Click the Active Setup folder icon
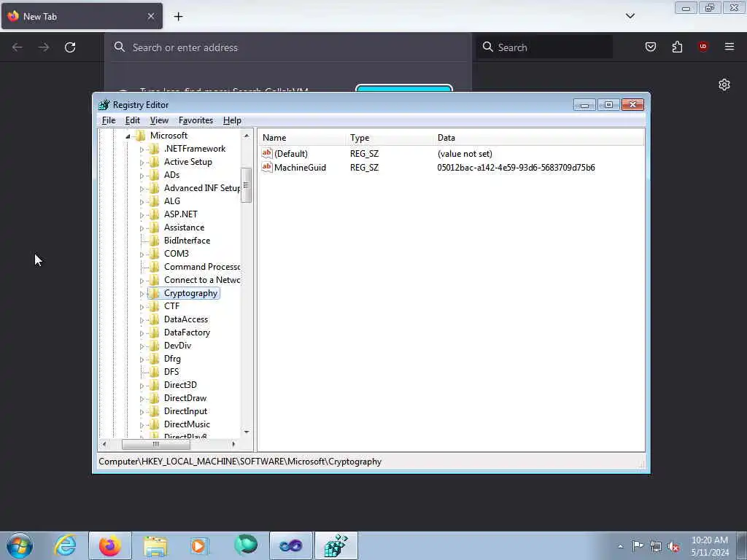 point(155,162)
